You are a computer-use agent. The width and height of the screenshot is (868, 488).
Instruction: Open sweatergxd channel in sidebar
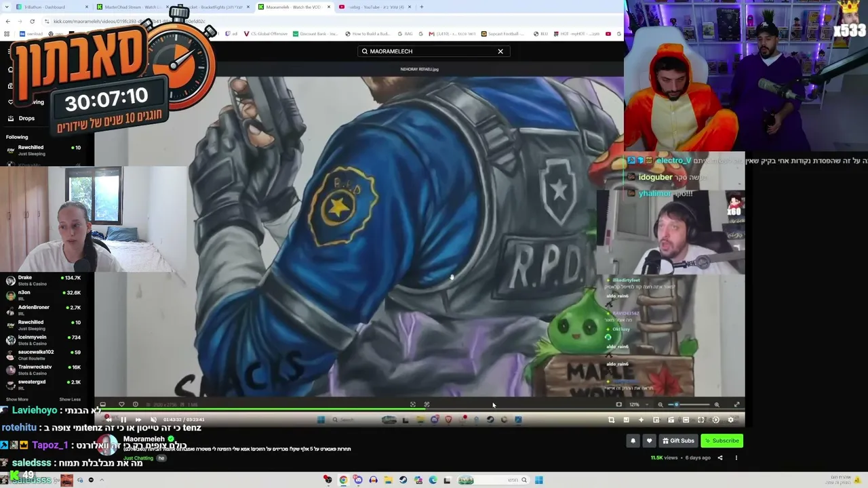43,384
